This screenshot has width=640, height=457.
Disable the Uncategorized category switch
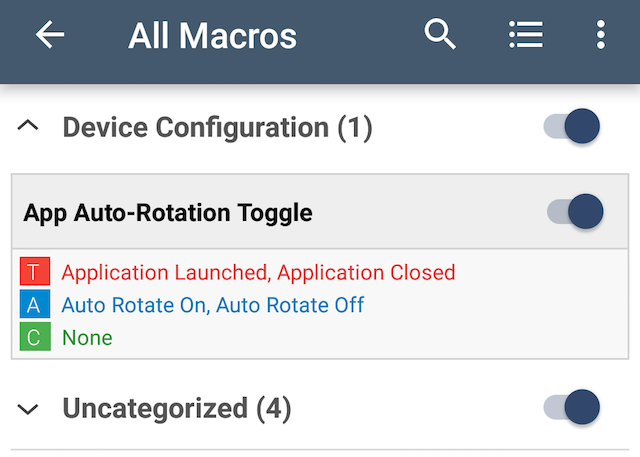click(573, 408)
